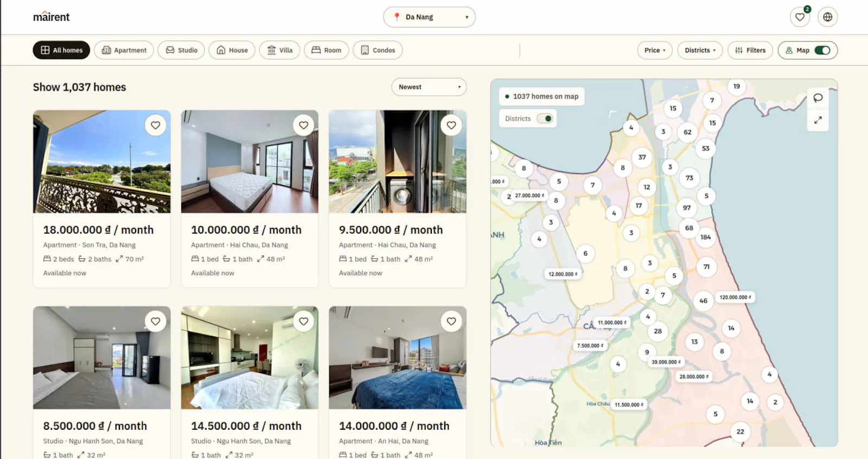Select the Room category tab
The image size is (868, 459).
point(326,50)
